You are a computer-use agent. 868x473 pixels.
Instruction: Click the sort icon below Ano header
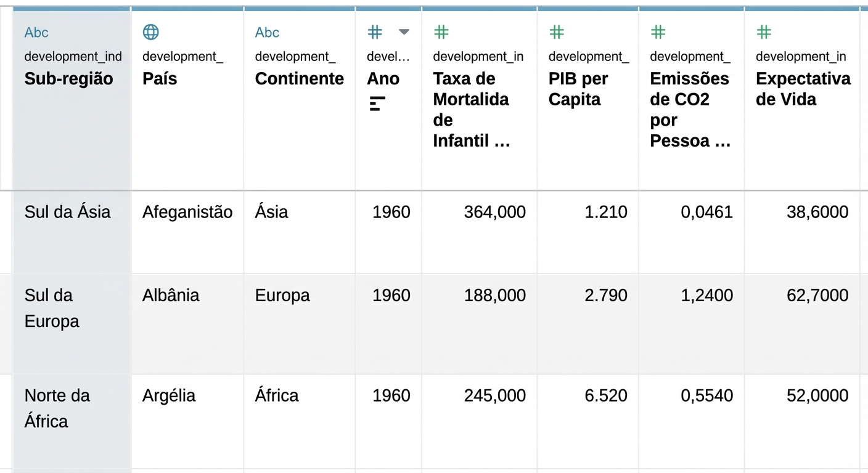click(x=377, y=103)
